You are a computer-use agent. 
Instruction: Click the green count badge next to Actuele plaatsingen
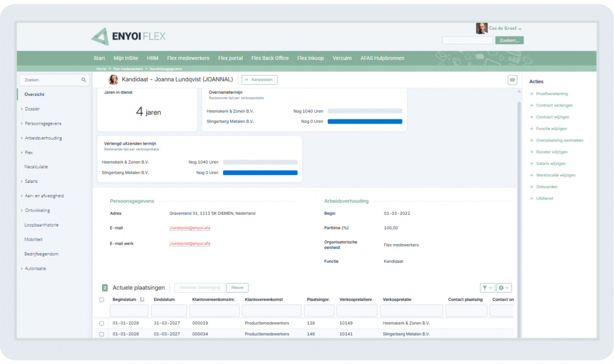click(x=104, y=288)
